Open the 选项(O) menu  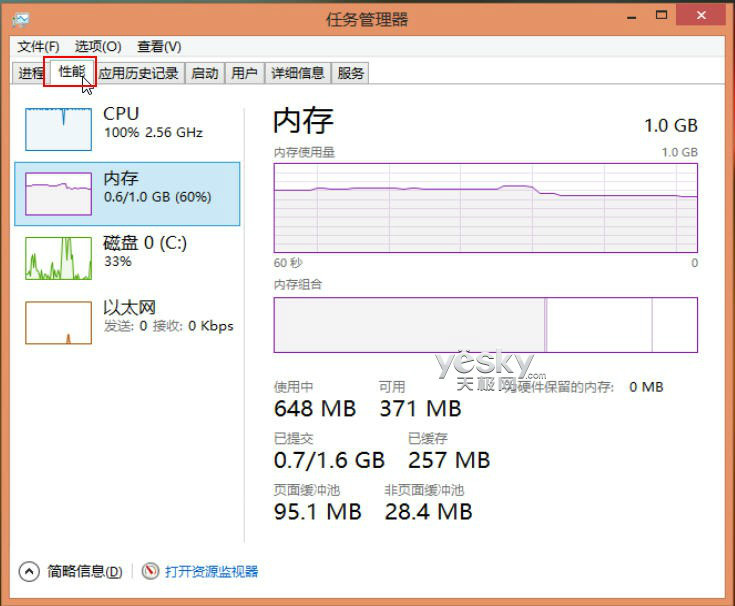point(98,46)
